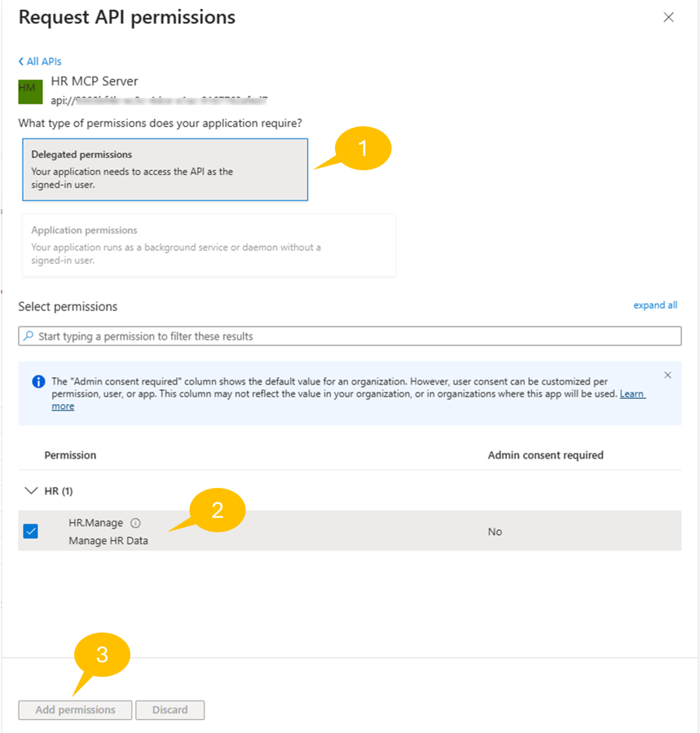
Task: Click the Add permissions button
Action: point(74,709)
